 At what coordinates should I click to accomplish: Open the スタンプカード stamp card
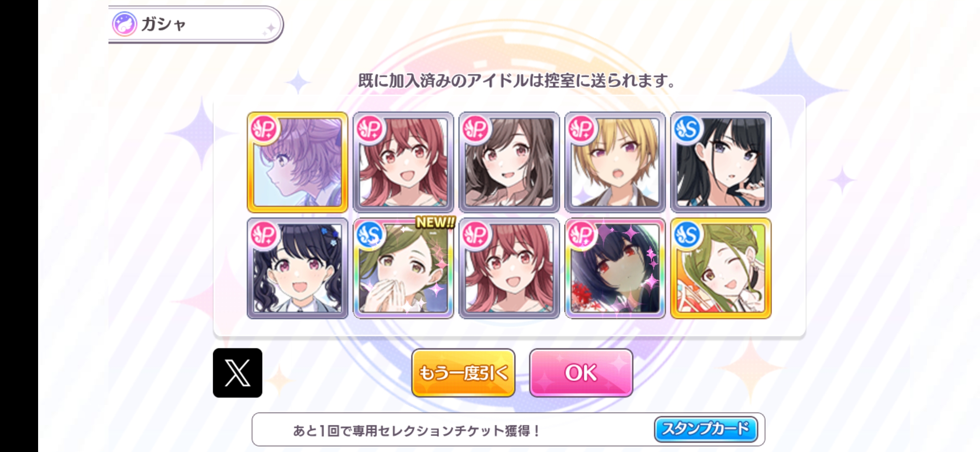coord(706,429)
